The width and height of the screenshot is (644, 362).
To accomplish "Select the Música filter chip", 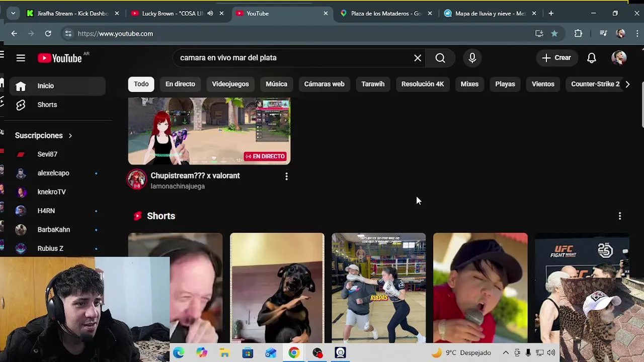I will (x=276, y=84).
